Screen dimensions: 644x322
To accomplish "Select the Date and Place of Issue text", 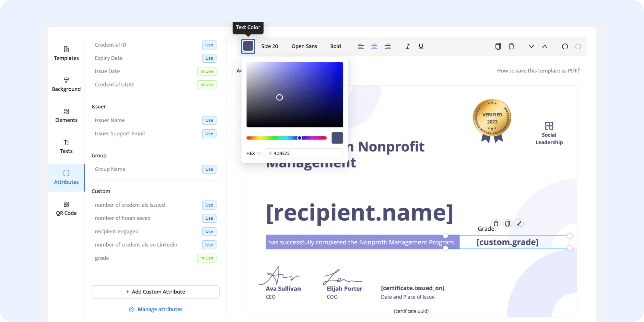I will (x=407, y=297).
